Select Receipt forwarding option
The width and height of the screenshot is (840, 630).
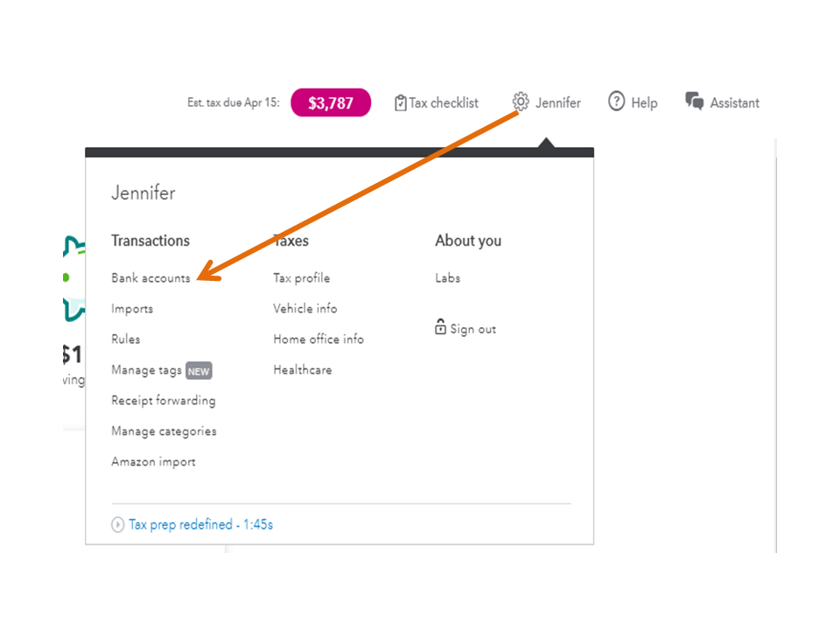click(164, 401)
